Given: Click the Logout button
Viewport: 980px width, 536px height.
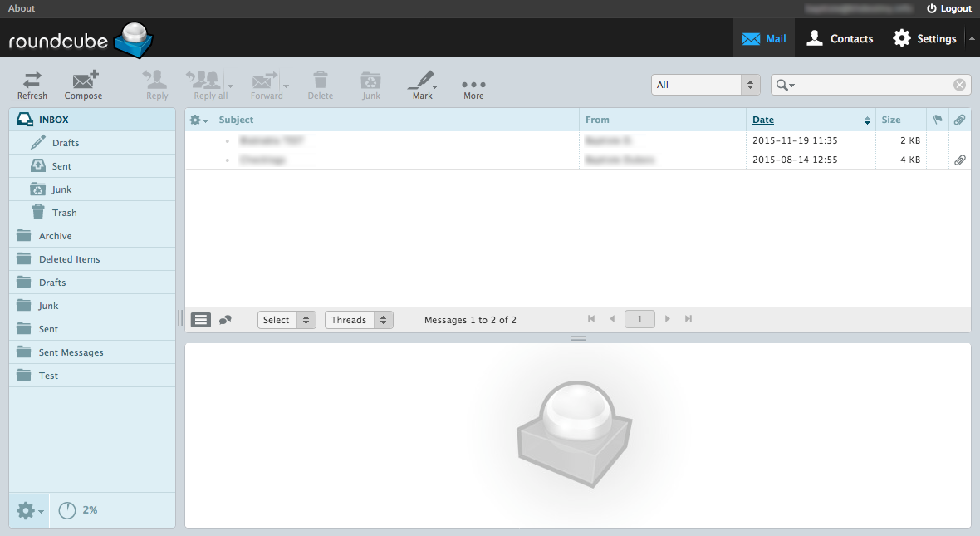Looking at the screenshot, I should (x=949, y=8).
